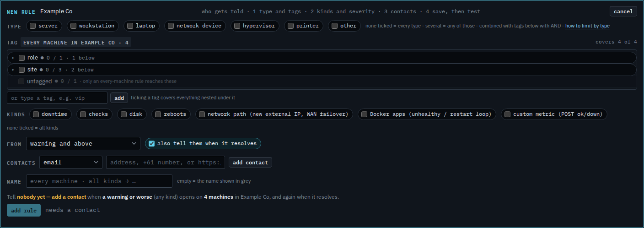The image size is (644, 228).
Task: Tick the server type checkbox
Action: [33, 26]
